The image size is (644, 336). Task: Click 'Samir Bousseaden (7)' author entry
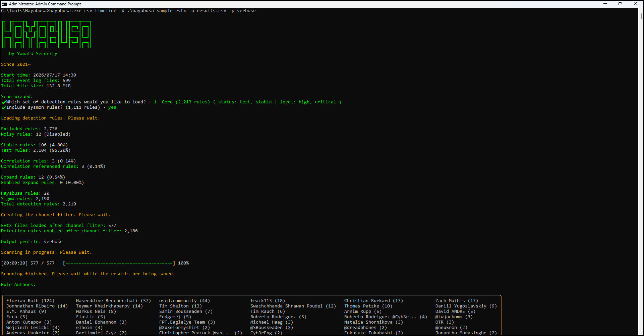pyautogui.click(x=186, y=311)
